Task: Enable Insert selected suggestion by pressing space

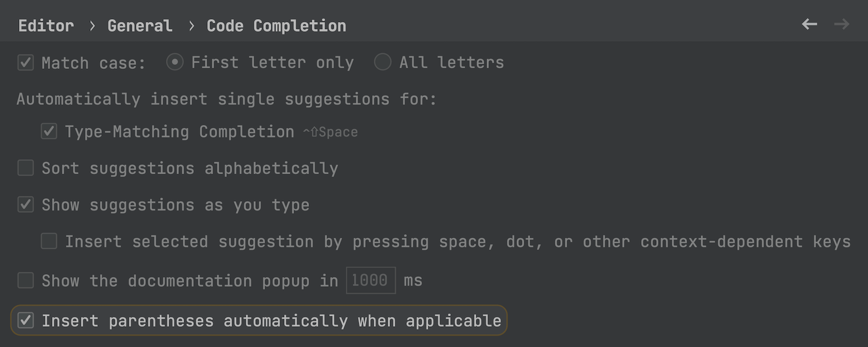Action: pyautogui.click(x=49, y=241)
